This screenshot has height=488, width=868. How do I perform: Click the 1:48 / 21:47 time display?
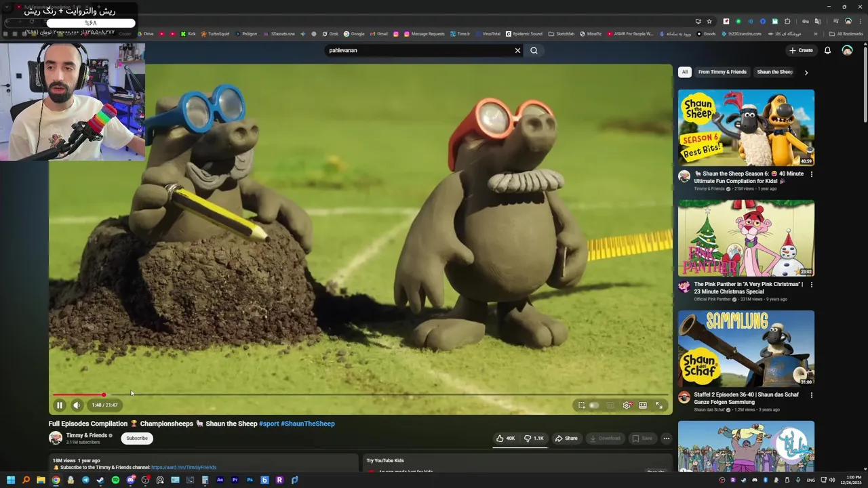(x=104, y=405)
